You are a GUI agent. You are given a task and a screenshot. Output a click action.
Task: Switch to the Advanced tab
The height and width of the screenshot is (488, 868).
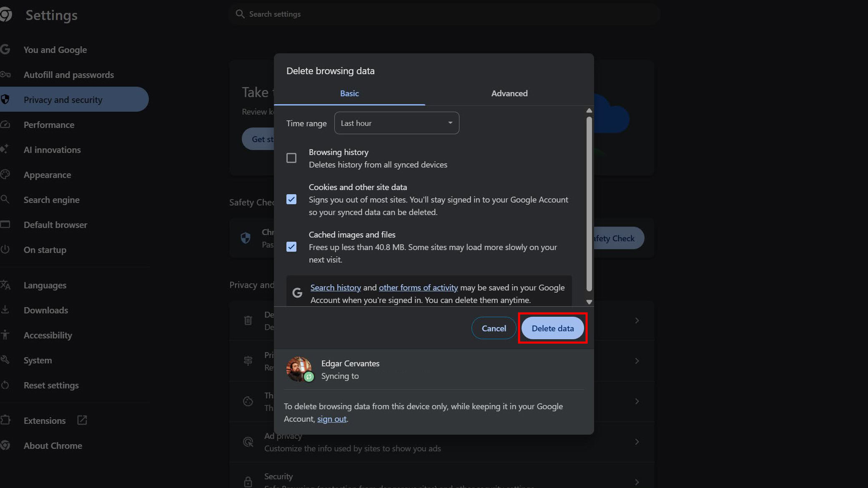pos(509,93)
